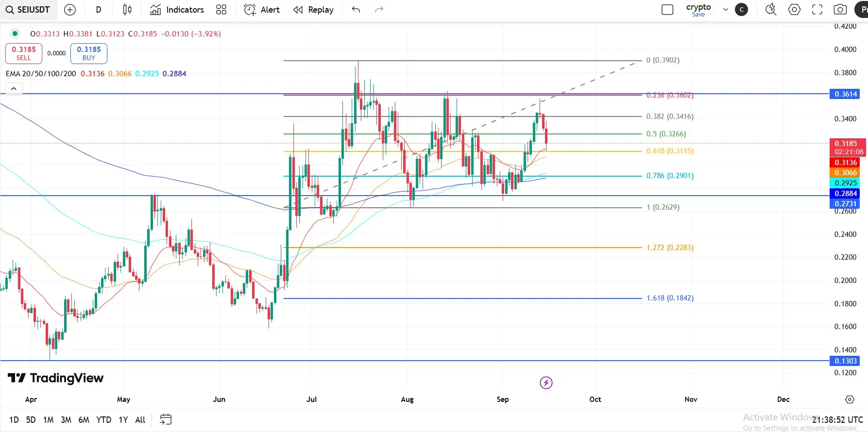This screenshot has height=432, width=868.
Task: Select the YTD date range
Action: (103, 420)
